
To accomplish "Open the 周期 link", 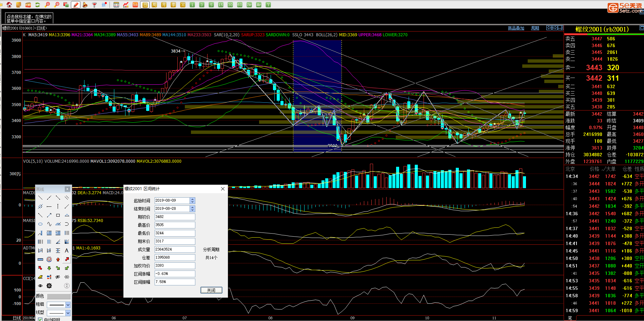I will tap(535, 28).
